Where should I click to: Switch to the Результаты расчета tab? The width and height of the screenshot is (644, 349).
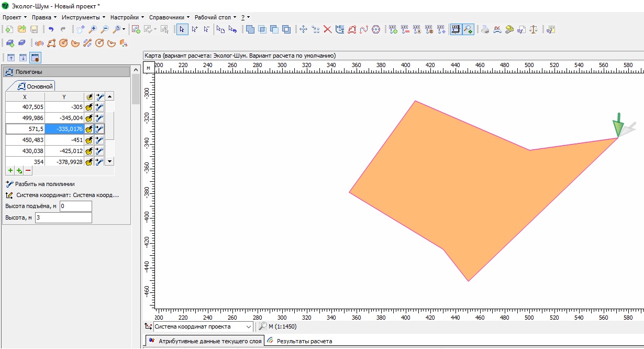point(304,341)
